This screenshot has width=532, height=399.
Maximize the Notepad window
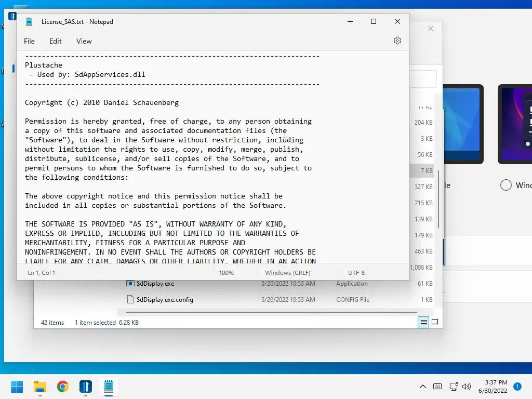[x=374, y=21]
